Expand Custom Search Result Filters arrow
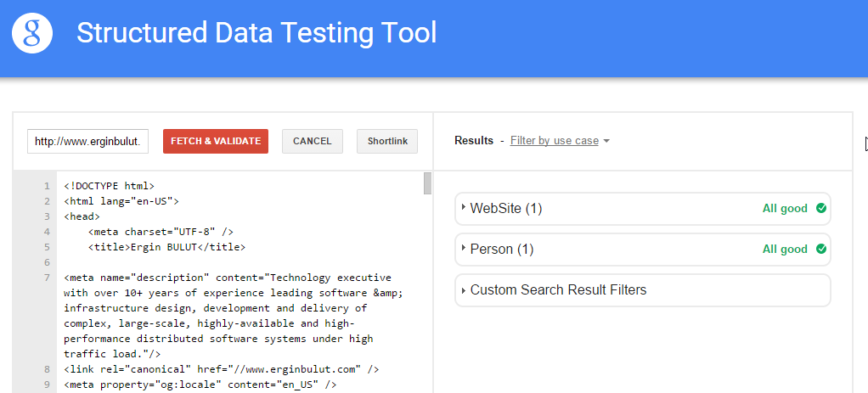868x393 pixels. pyautogui.click(x=464, y=289)
